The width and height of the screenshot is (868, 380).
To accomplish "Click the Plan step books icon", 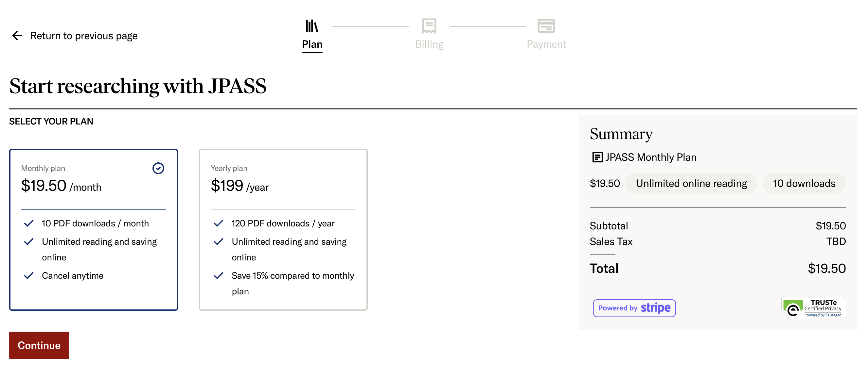I will [x=311, y=25].
